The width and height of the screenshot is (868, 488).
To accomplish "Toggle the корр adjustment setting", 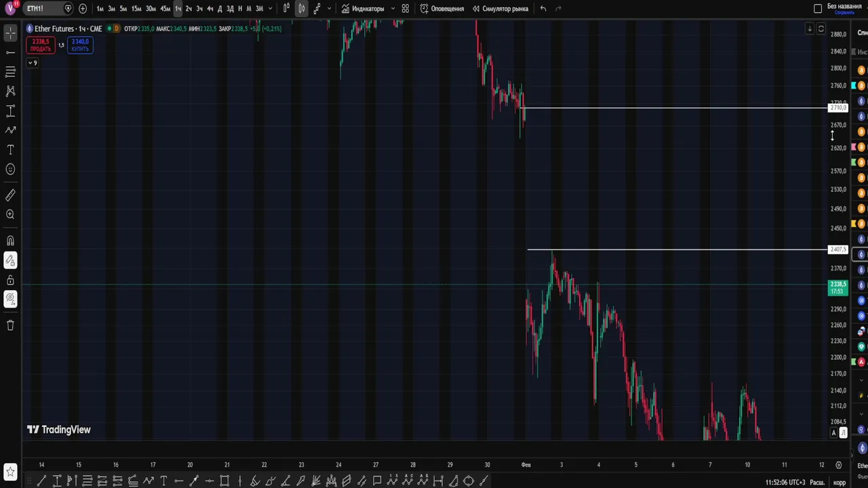I will click(x=839, y=483).
